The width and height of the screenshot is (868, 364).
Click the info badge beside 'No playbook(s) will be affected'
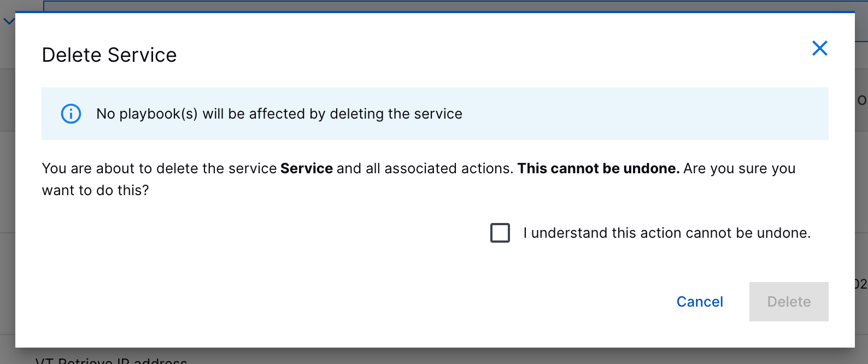click(71, 114)
